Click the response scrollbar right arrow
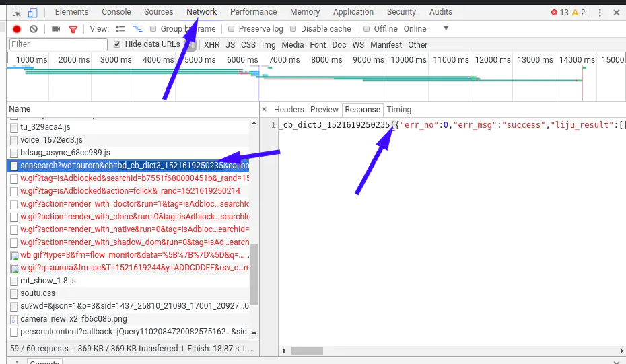Image resolution: width=626 pixels, height=364 pixels. (x=621, y=351)
